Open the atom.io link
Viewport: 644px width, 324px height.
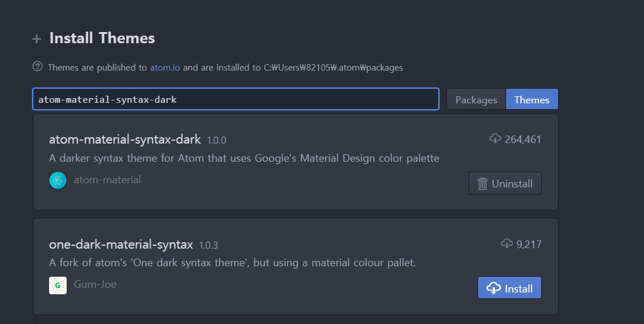tap(165, 67)
